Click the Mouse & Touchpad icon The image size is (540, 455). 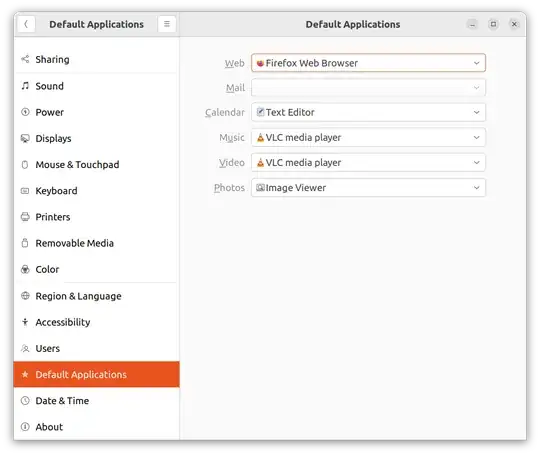point(25,165)
